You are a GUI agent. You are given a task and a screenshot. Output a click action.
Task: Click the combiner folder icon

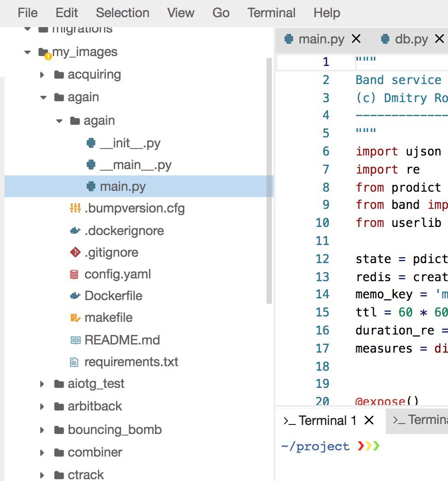pyautogui.click(x=59, y=453)
